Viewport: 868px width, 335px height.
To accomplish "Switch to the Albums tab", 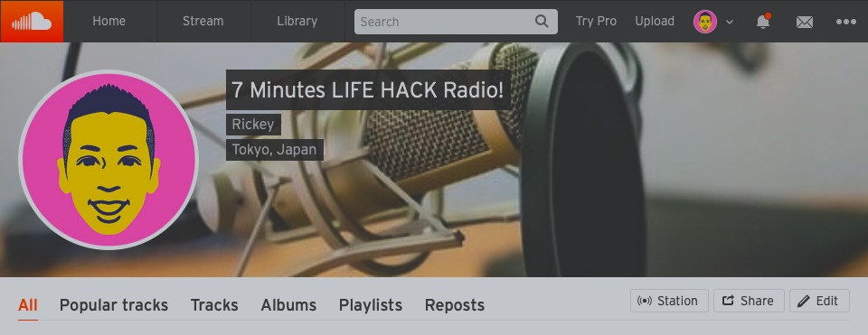I will (x=288, y=305).
